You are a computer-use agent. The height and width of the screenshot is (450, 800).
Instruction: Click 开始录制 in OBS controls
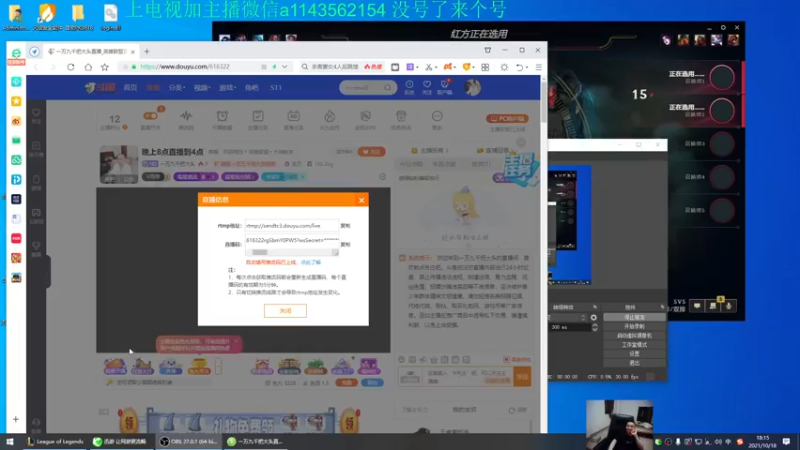tap(634, 327)
